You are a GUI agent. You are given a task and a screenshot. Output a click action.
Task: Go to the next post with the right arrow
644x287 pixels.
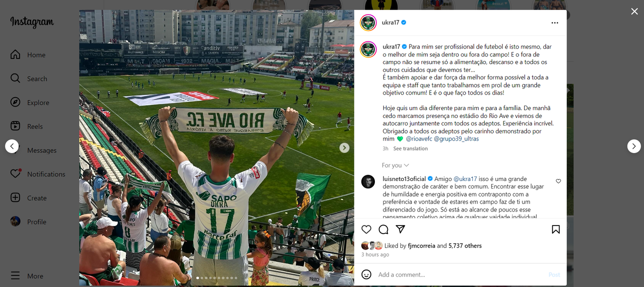(634, 146)
